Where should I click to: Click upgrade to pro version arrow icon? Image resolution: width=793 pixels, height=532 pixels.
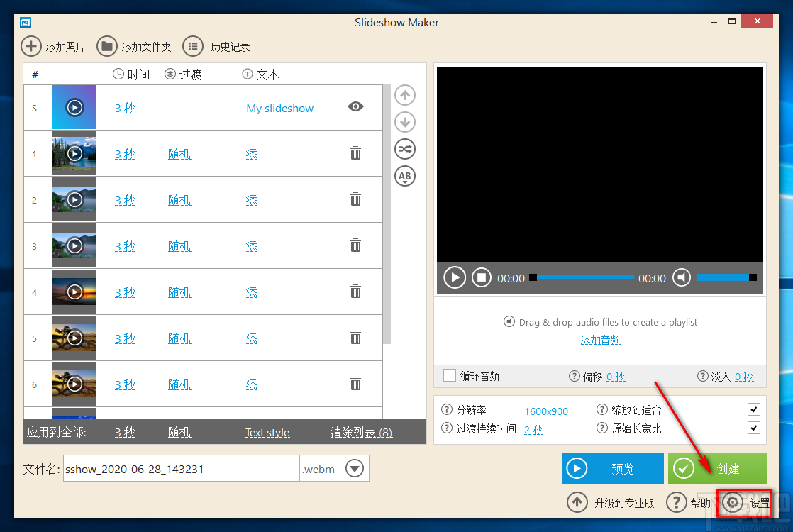click(x=577, y=502)
